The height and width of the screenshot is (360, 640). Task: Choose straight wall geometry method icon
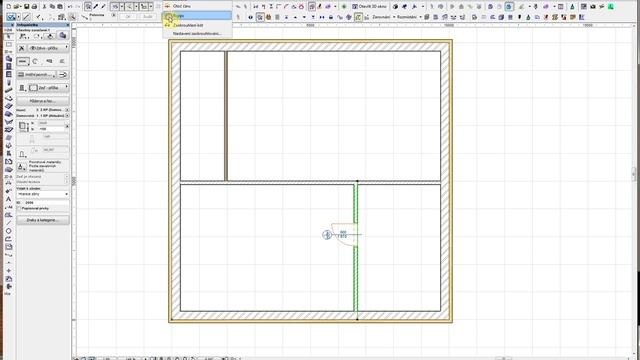(x=23, y=61)
